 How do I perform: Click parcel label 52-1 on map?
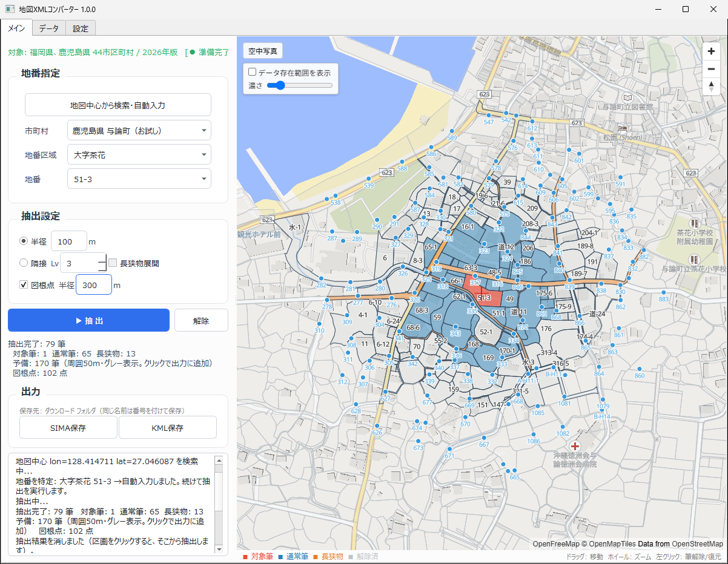pos(486,332)
